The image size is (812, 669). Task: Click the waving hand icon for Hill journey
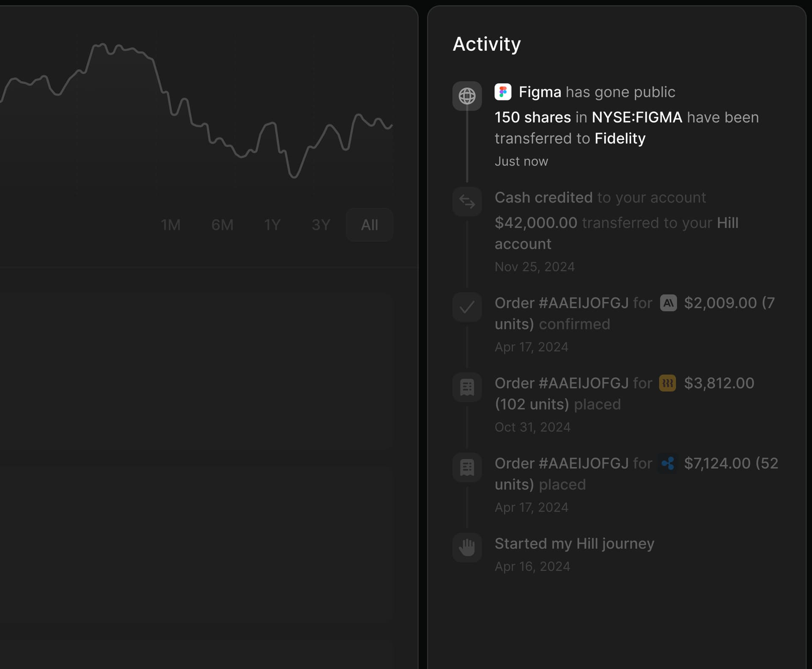(x=467, y=547)
